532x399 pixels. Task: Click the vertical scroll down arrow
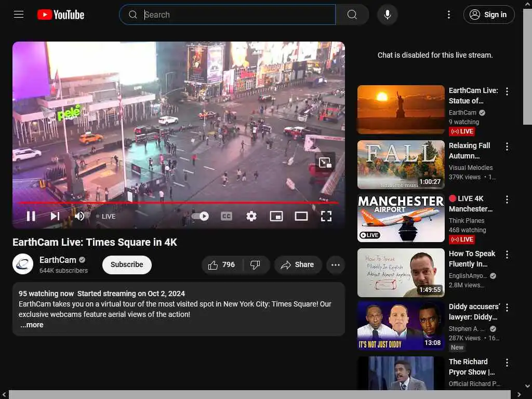pos(528,386)
